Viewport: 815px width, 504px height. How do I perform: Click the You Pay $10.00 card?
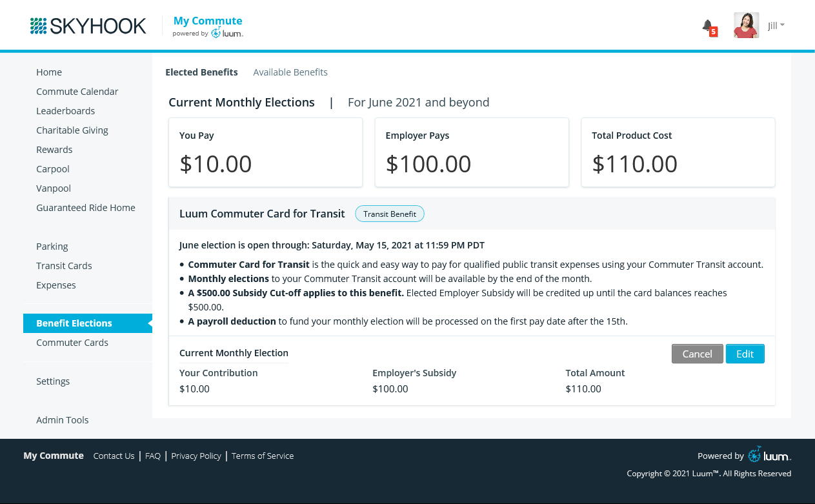[265, 152]
